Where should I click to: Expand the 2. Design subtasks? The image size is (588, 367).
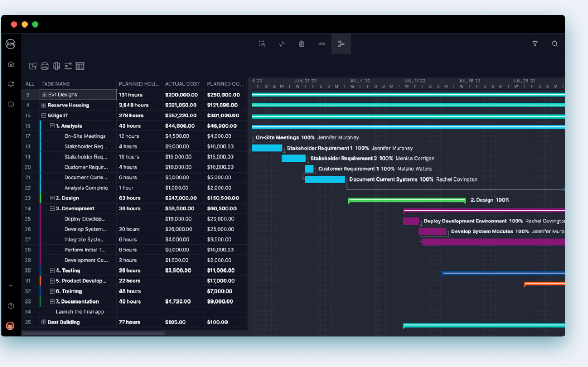pyautogui.click(x=52, y=198)
